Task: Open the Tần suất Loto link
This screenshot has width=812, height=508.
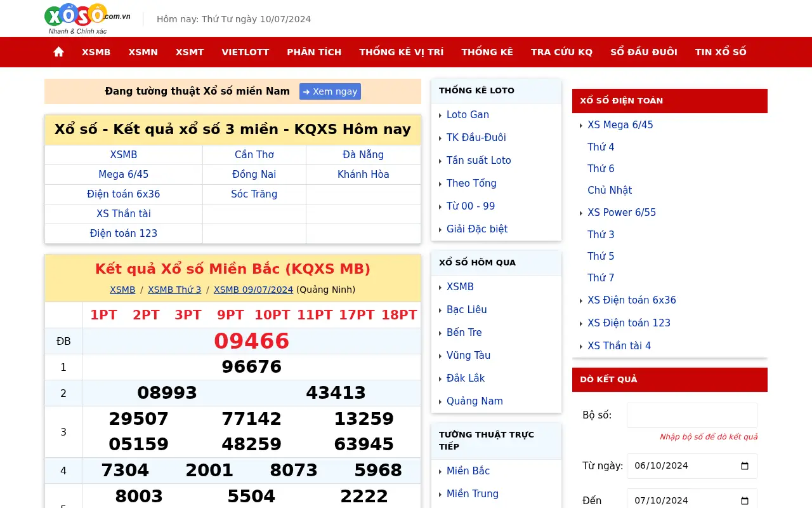Action: 479,161
